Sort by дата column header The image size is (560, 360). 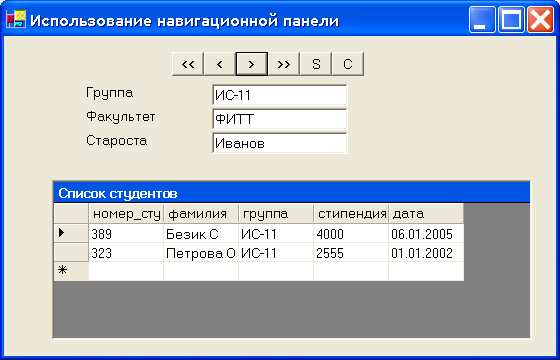click(426, 214)
